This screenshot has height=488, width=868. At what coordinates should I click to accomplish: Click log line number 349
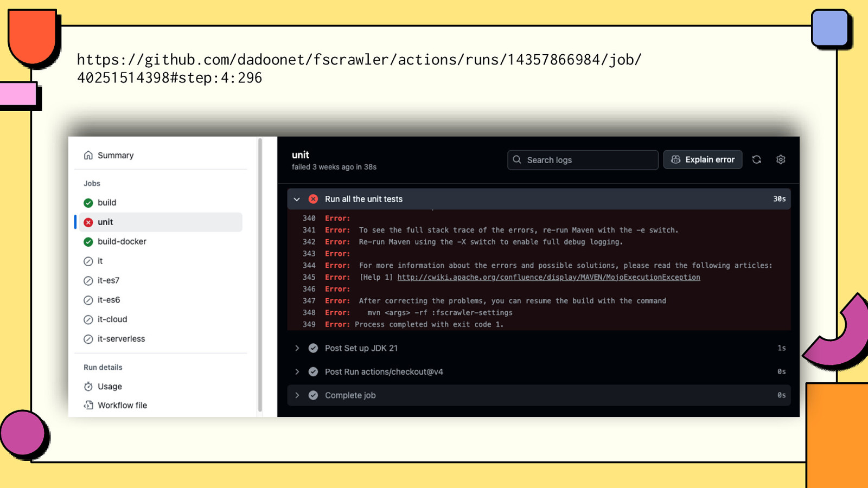click(x=309, y=325)
